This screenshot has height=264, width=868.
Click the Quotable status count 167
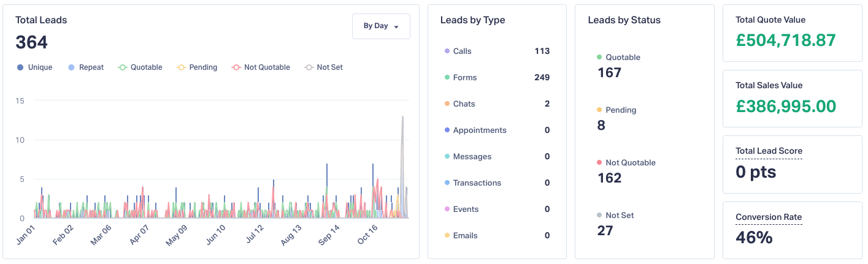point(609,73)
